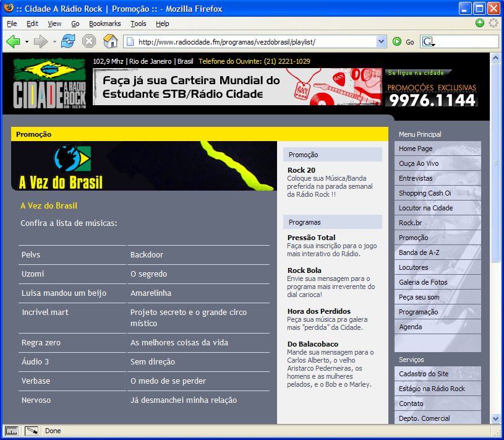The height and width of the screenshot is (440, 504).
Task: Open Banda de A-Z menu item
Action: [437, 252]
